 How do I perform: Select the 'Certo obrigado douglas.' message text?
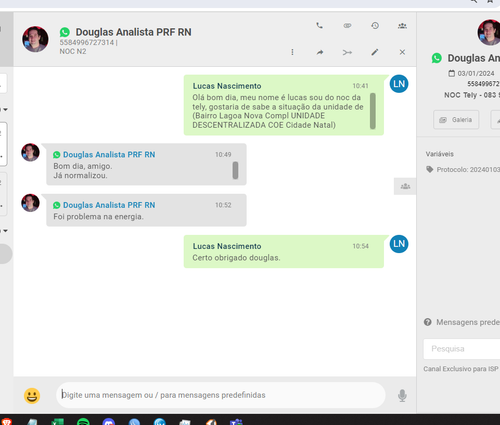click(x=236, y=258)
